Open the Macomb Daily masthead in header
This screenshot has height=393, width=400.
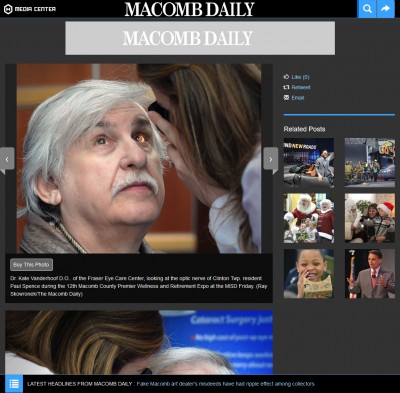pos(189,9)
